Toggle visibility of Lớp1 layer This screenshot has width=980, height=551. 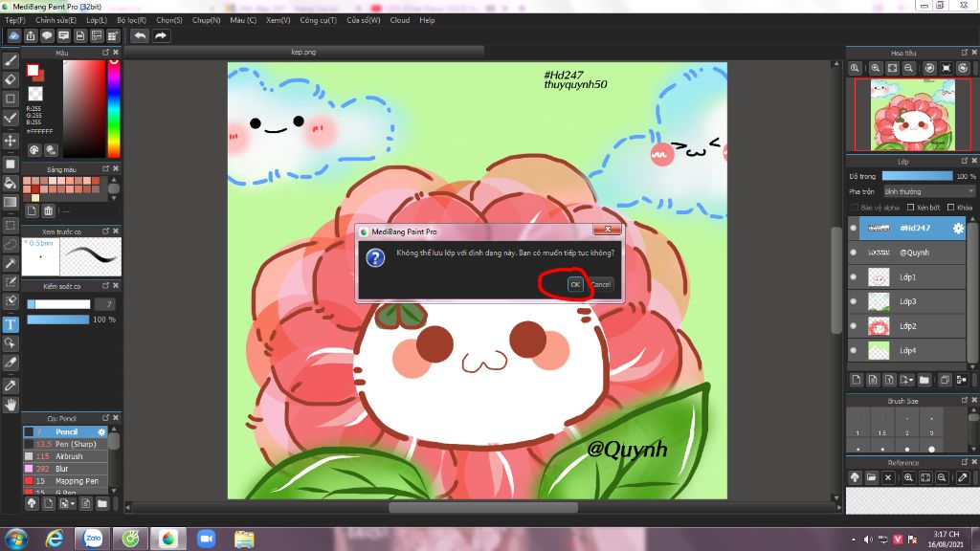coord(853,276)
